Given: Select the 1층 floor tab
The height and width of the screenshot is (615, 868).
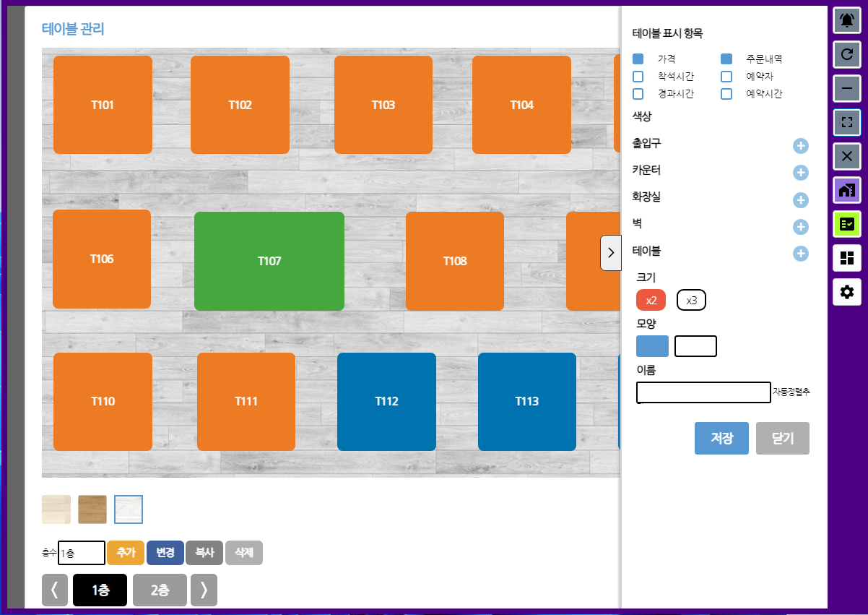Looking at the screenshot, I should click(x=100, y=590).
